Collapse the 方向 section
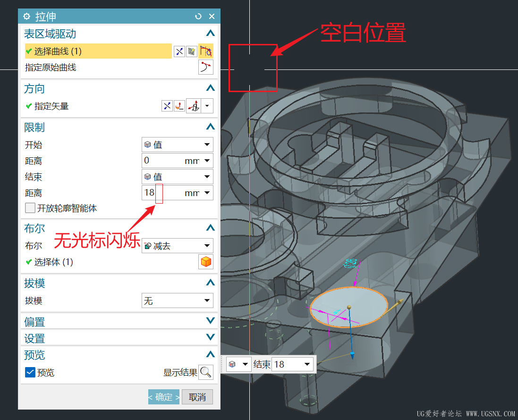 coord(211,88)
